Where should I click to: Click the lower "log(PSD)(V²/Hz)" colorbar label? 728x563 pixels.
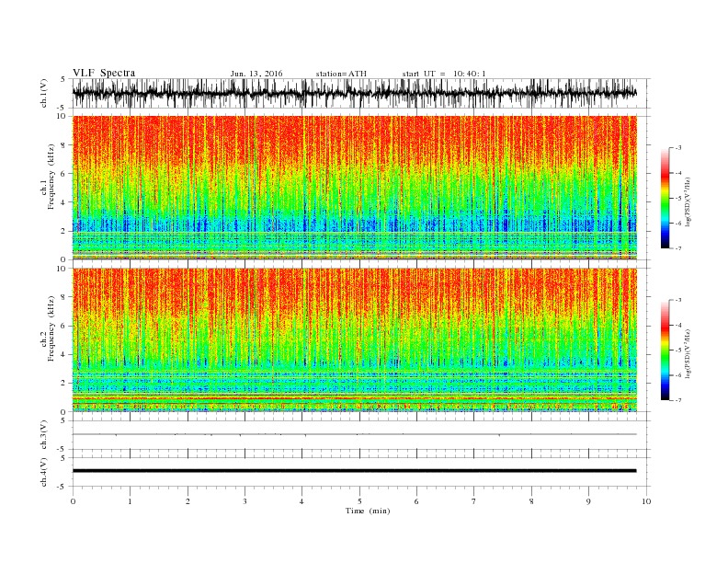point(688,353)
